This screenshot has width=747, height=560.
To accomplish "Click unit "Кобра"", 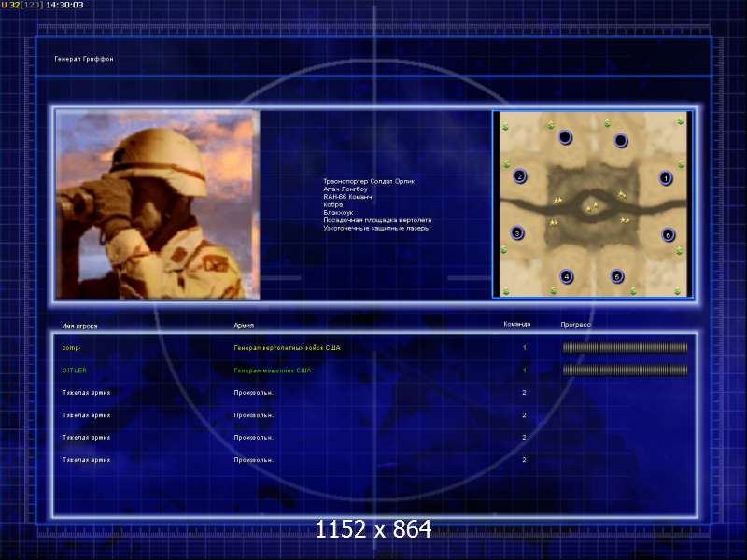I will point(333,204).
